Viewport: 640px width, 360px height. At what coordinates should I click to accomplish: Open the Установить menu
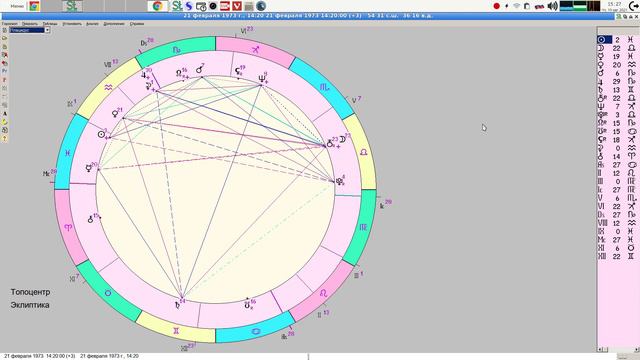tap(72, 24)
